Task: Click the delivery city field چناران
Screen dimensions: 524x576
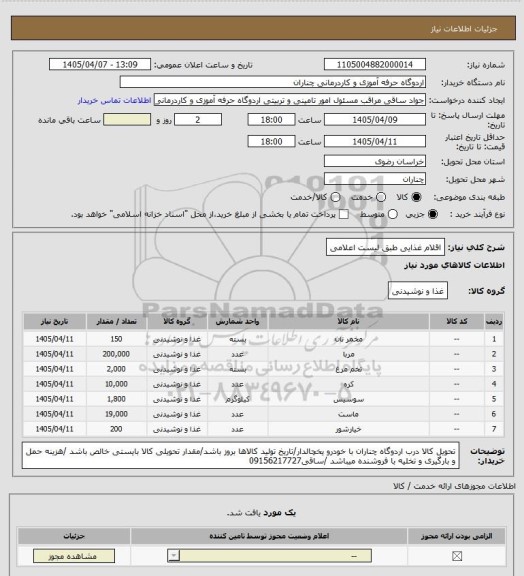Action: pos(375,179)
